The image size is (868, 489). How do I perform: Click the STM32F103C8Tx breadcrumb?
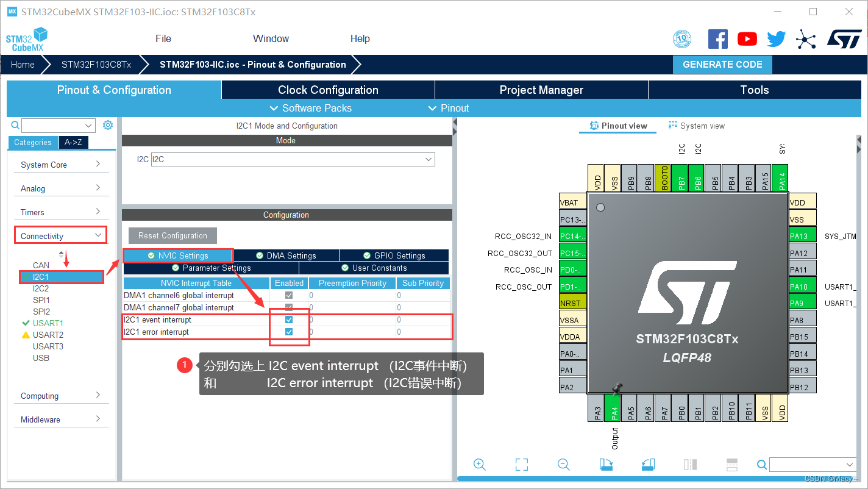(x=96, y=64)
